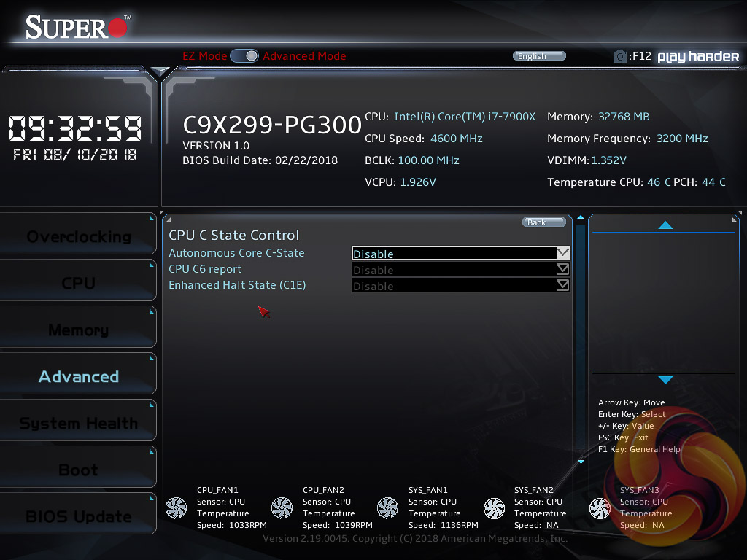Viewport: 747px width, 560px height.
Task: Open the System Health menu section
Action: click(x=78, y=421)
